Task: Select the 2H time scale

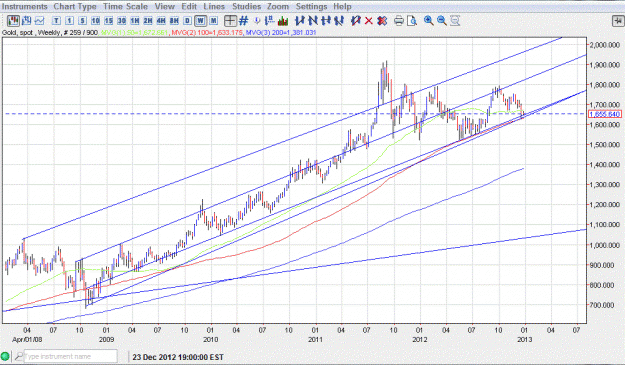Action: [148, 21]
